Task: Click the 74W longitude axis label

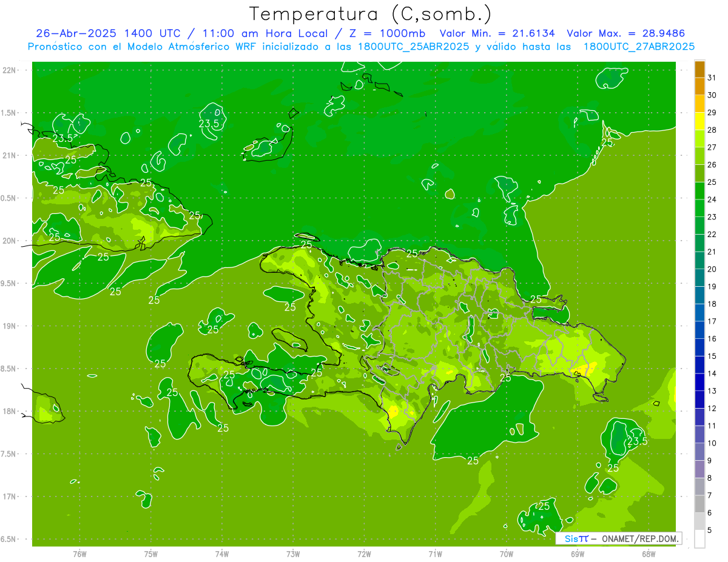Action: point(222,554)
